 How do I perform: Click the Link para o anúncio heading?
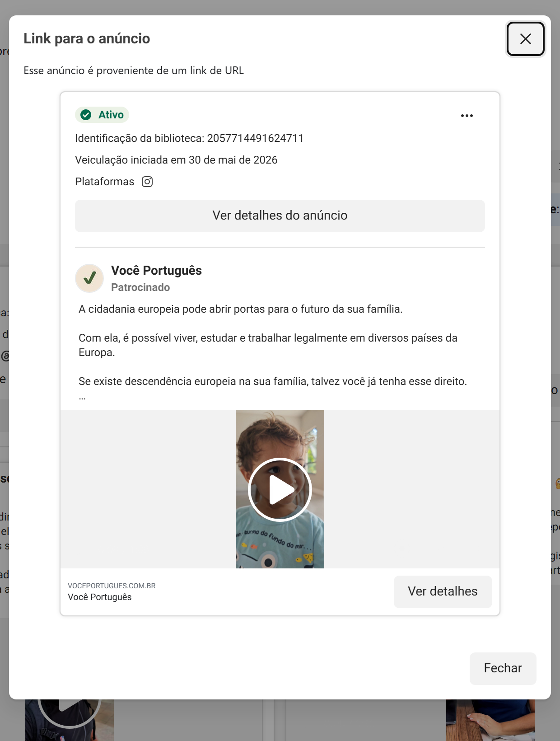click(87, 38)
